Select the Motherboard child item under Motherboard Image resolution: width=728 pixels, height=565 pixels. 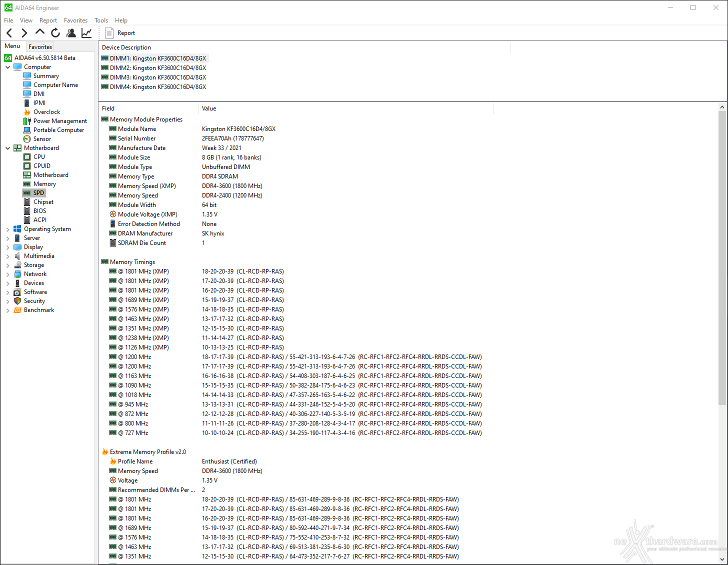(x=50, y=175)
